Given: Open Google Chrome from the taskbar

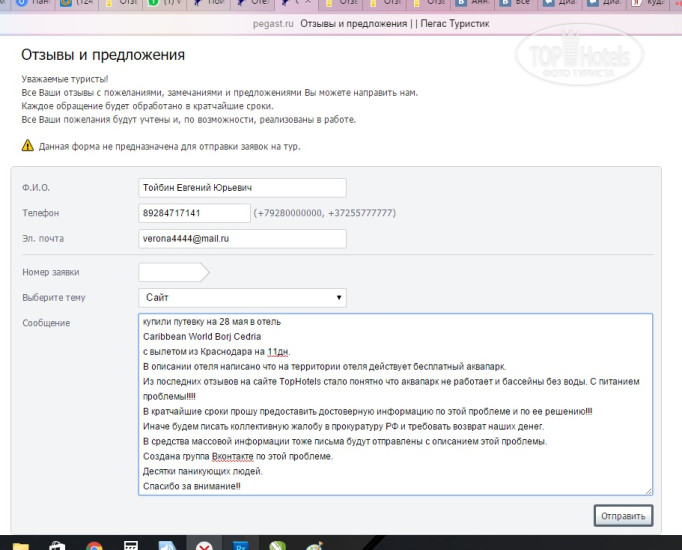Looking at the screenshot, I should pyautogui.click(x=94, y=545).
